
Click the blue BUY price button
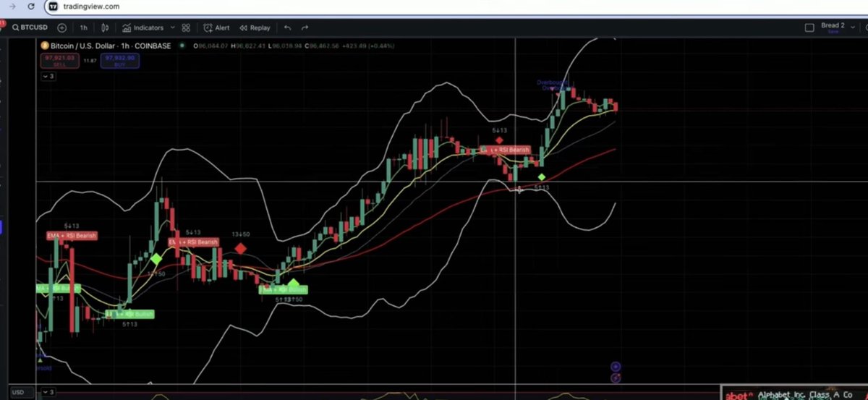click(x=122, y=60)
